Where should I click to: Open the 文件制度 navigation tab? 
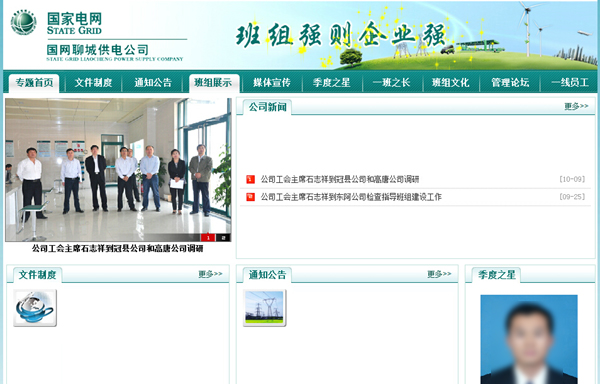pos(93,83)
